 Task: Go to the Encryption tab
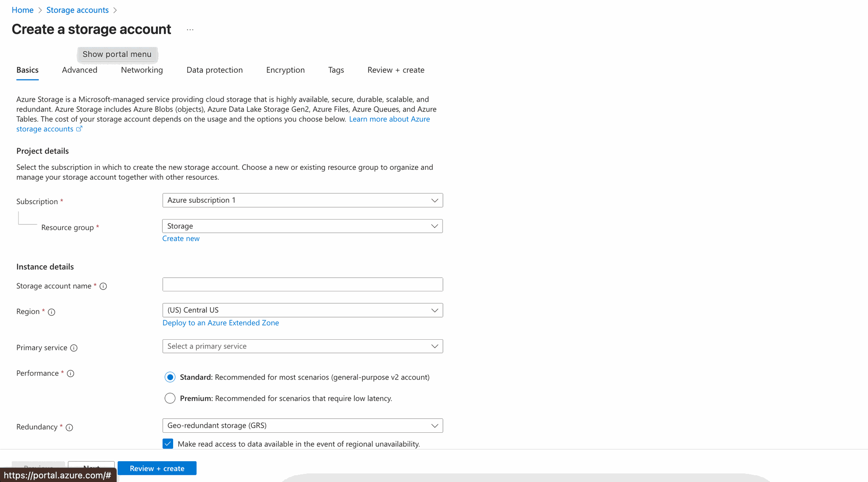(285, 70)
